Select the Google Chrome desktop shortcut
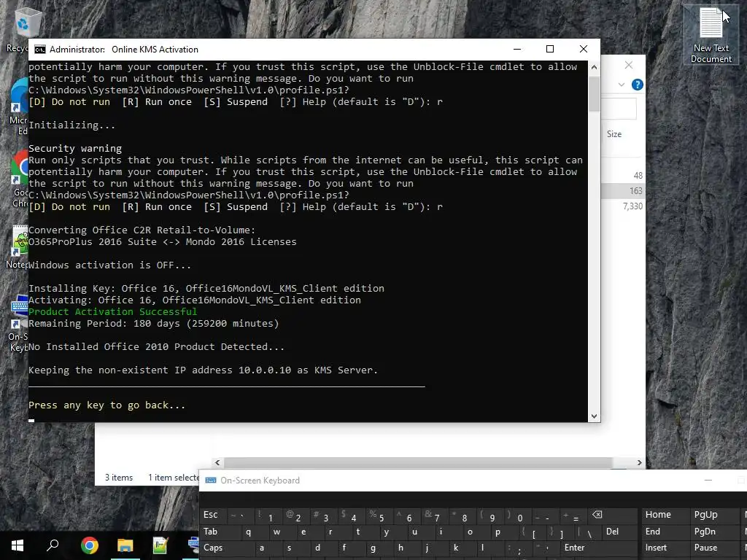The height and width of the screenshot is (560, 747). click(x=20, y=179)
